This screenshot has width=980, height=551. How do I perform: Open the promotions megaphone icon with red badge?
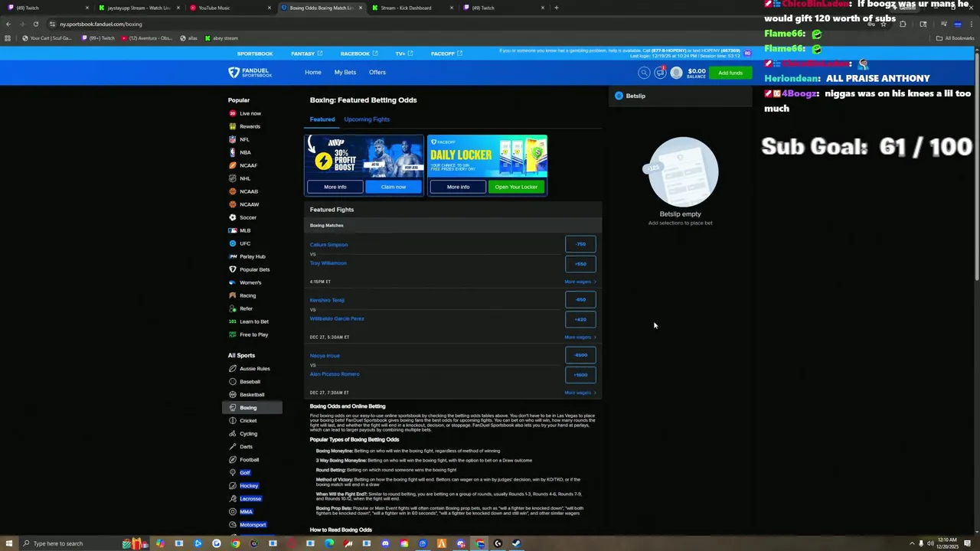[660, 73]
